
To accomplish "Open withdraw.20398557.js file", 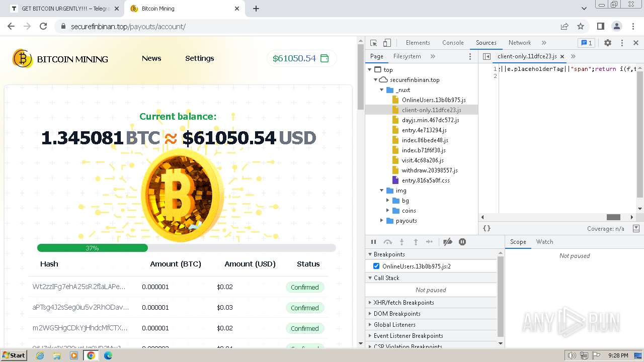I will point(430,170).
